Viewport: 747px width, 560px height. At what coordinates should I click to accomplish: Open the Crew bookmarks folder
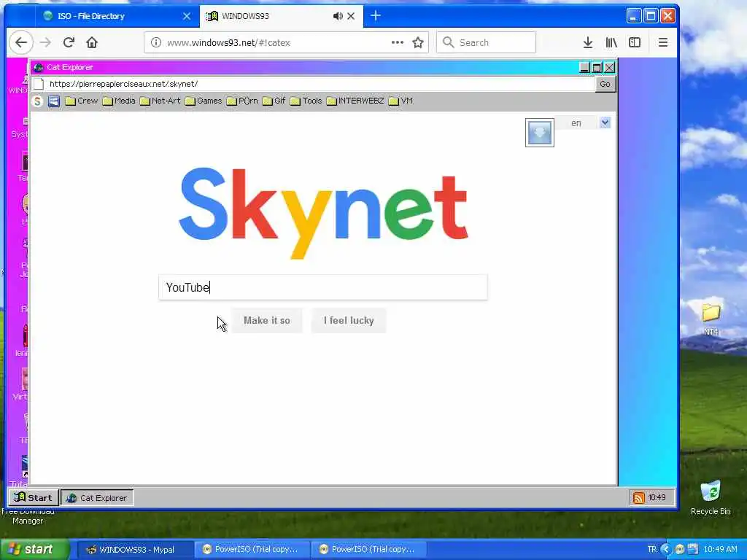point(82,101)
